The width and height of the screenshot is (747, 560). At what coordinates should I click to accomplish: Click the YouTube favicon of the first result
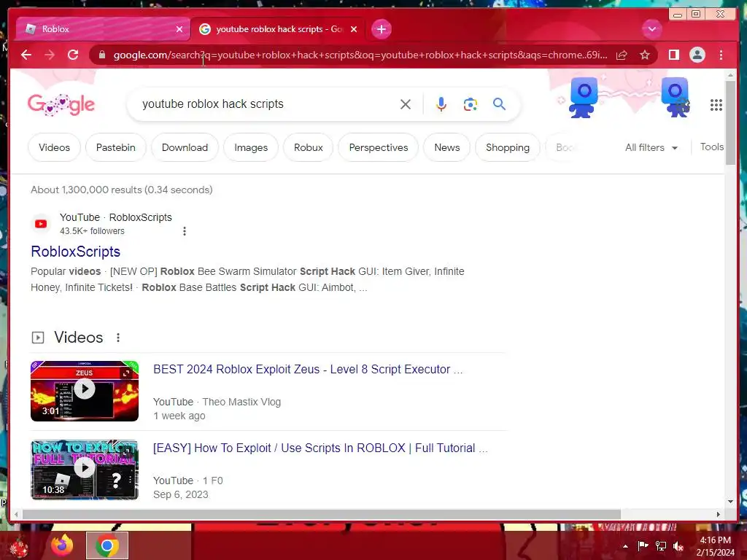point(41,224)
